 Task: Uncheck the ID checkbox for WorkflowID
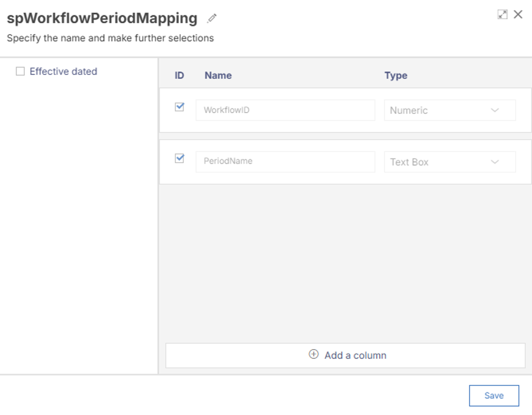click(180, 107)
